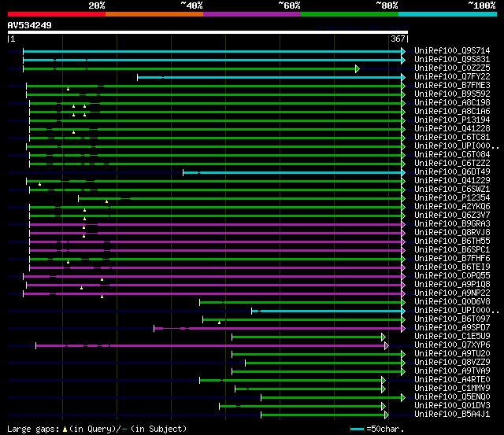504x435 pixels.
Task: Open hit UniRef100_B9S592
Action: click(x=452, y=94)
